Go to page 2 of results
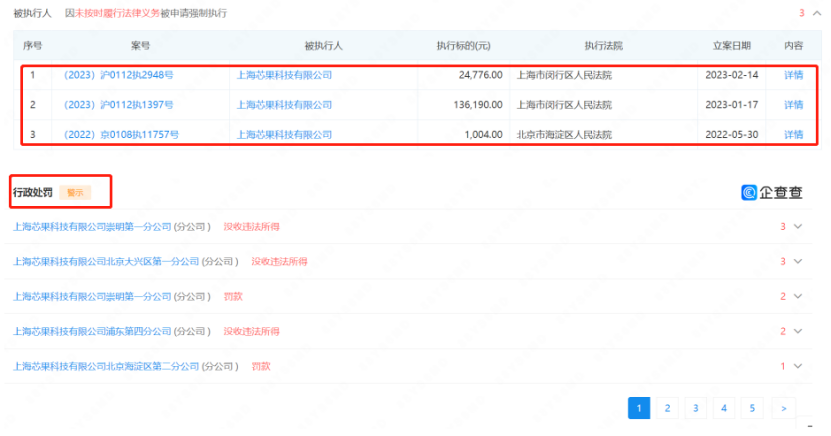This screenshot has width=831, height=436. point(666,408)
